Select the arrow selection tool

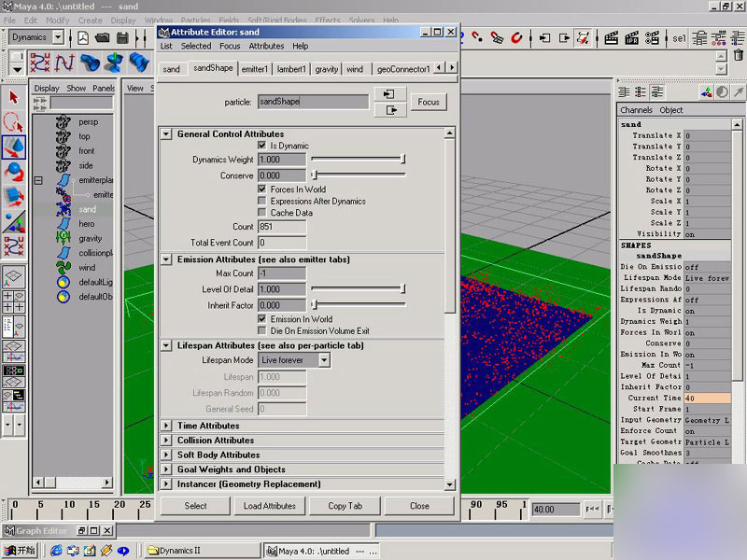tap(13, 98)
